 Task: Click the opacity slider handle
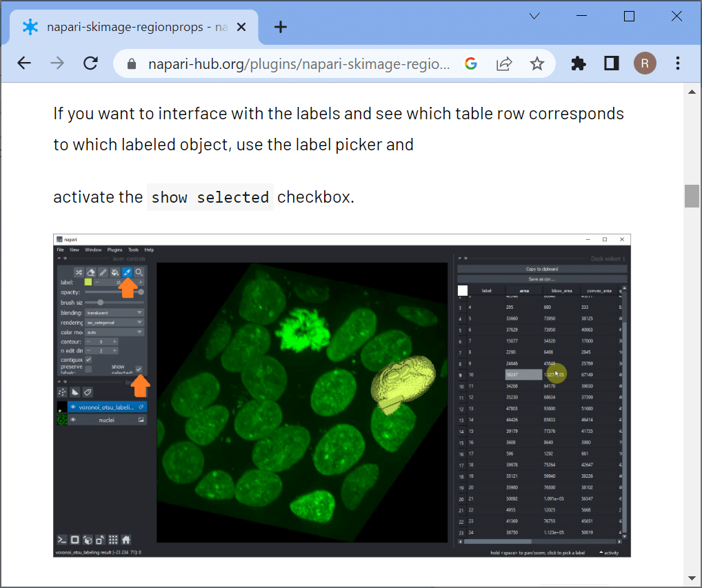click(x=141, y=292)
